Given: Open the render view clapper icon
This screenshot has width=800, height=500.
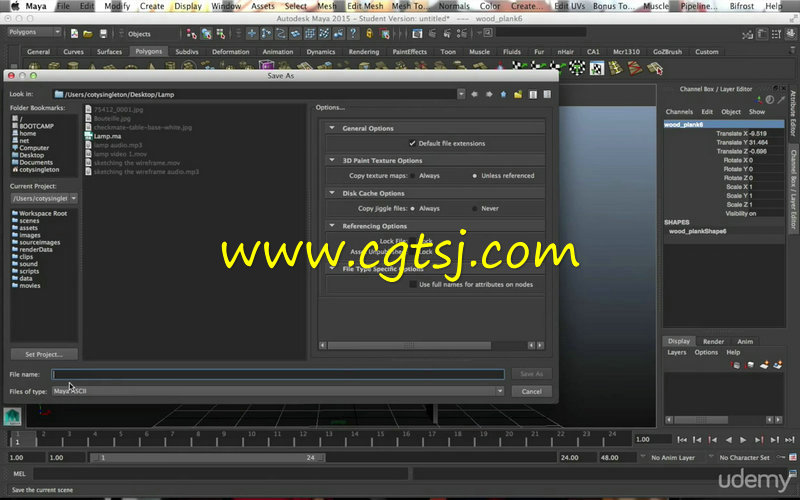Looking at the screenshot, I should tap(417, 34).
